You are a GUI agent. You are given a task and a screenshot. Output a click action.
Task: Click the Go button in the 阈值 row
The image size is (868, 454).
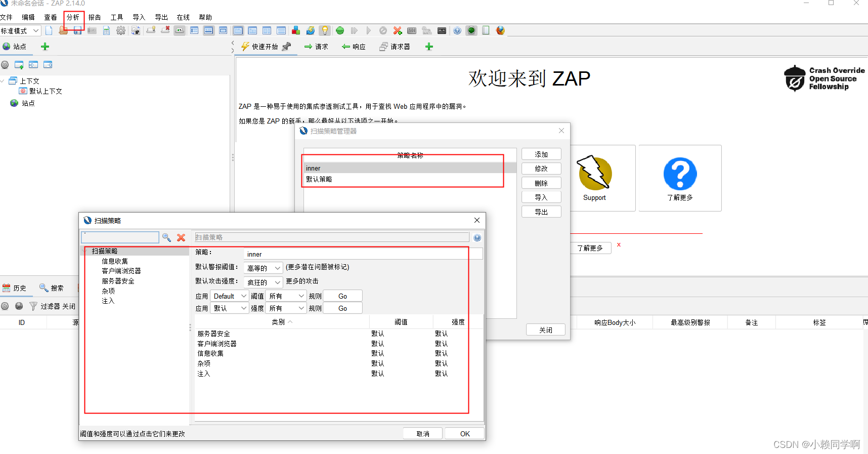click(x=342, y=296)
